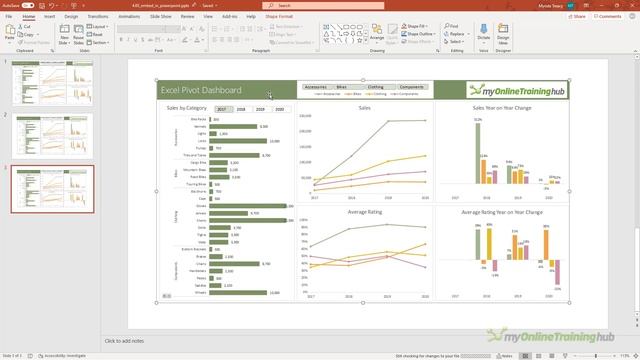Click the Cut button

point(25,27)
